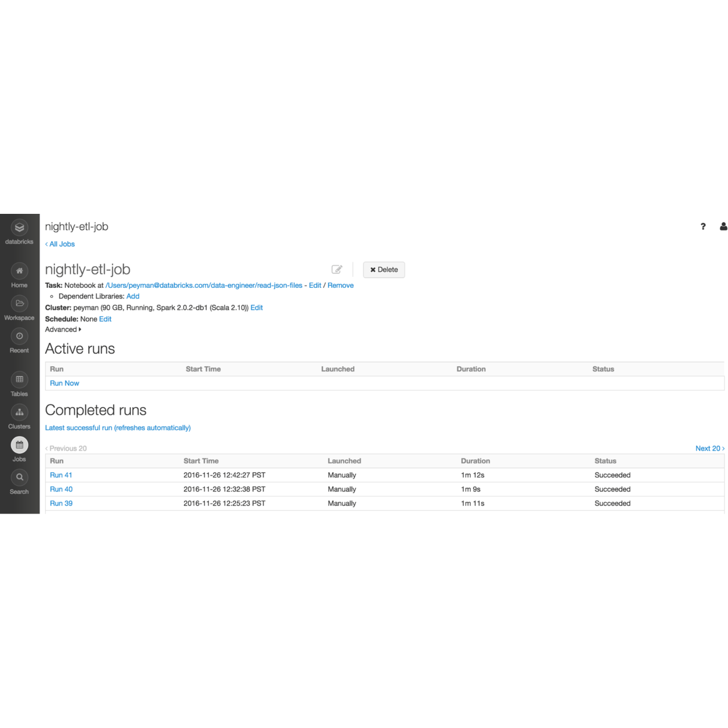Open the Tables sidebar icon

coord(19,379)
